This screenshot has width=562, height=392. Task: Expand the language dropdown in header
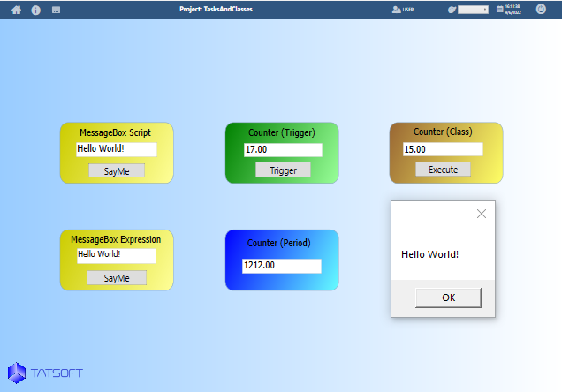point(474,10)
